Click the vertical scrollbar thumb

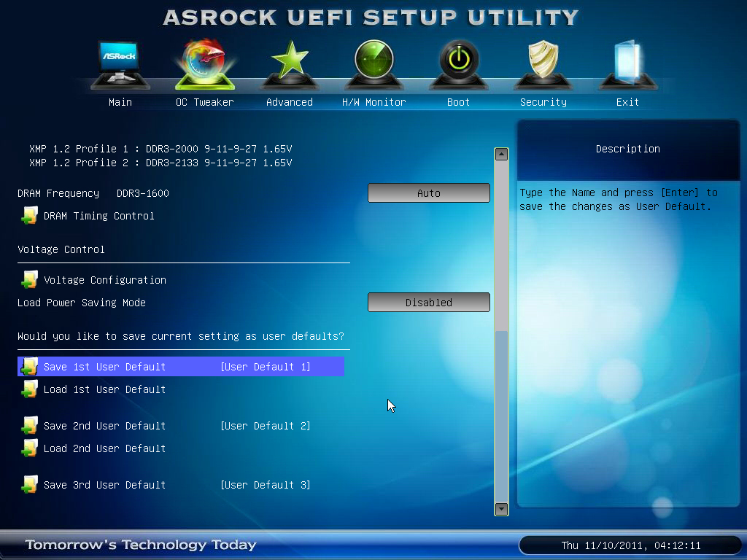coord(501,416)
